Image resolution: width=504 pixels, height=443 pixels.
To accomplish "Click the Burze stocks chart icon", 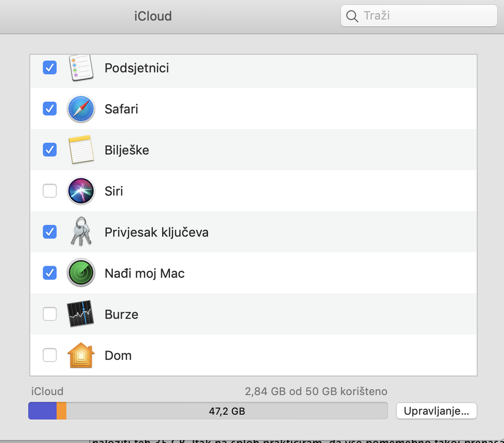I will [x=80, y=314].
